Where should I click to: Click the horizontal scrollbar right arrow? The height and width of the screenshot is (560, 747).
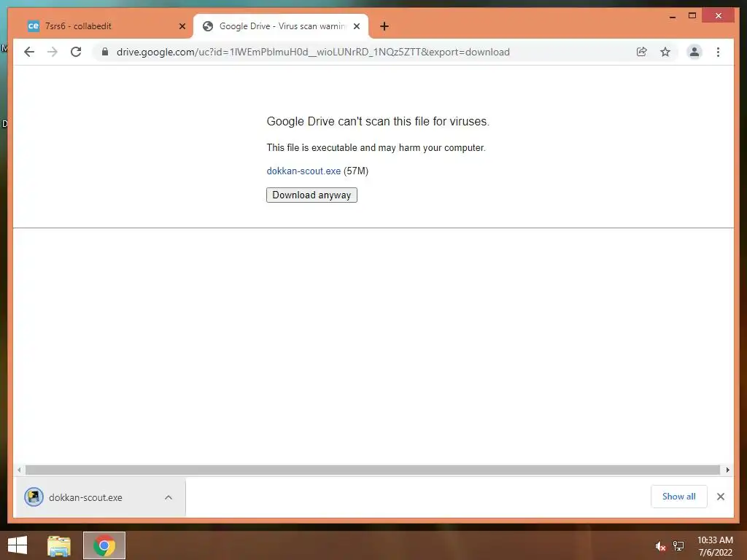[727, 470]
